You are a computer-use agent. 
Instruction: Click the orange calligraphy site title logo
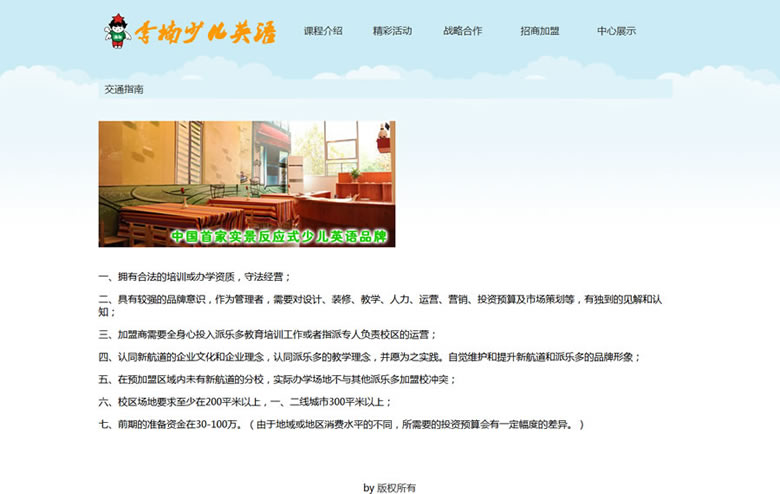pyautogui.click(x=206, y=32)
